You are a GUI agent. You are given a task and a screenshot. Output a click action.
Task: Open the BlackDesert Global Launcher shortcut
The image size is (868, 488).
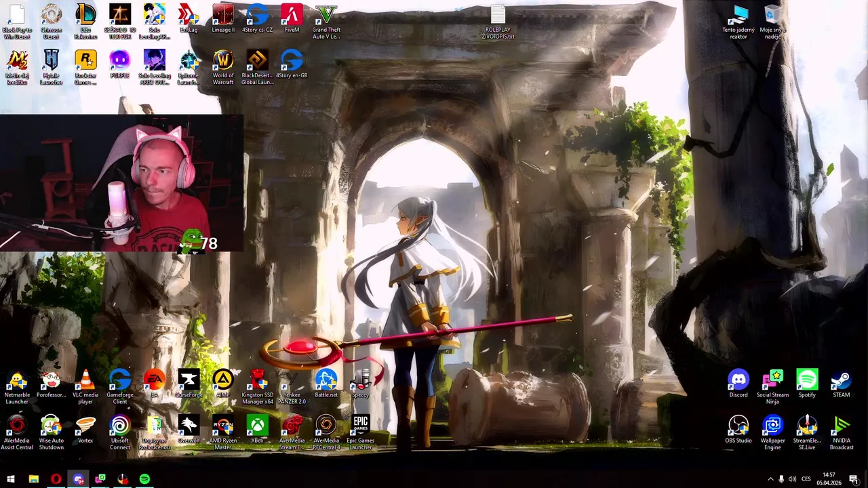[x=257, y=68]
